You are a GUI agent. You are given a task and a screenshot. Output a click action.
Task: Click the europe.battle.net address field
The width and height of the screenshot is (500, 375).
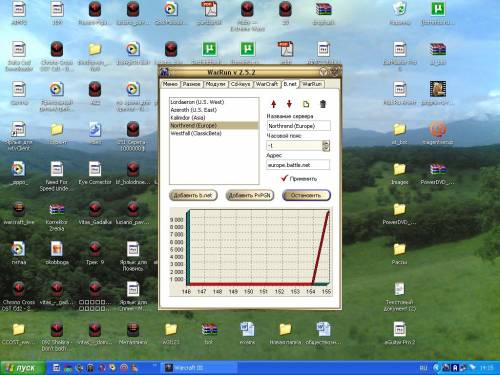(298, 165)
